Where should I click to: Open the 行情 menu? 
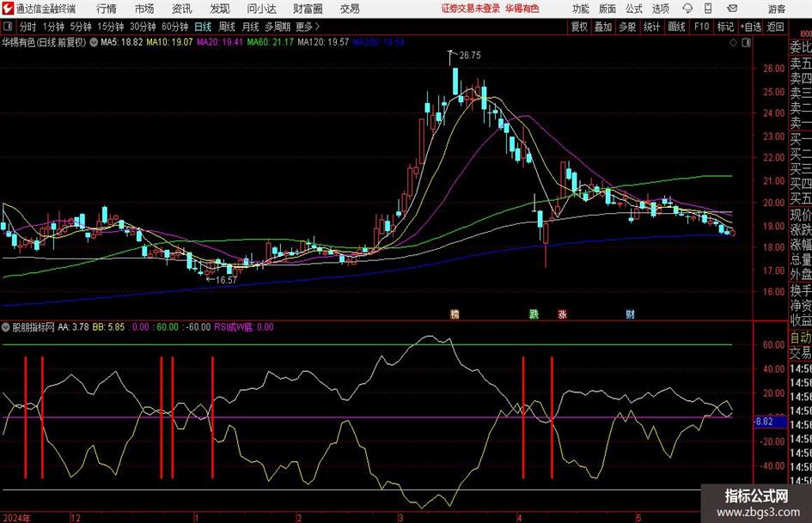click(x=107, y=9)
